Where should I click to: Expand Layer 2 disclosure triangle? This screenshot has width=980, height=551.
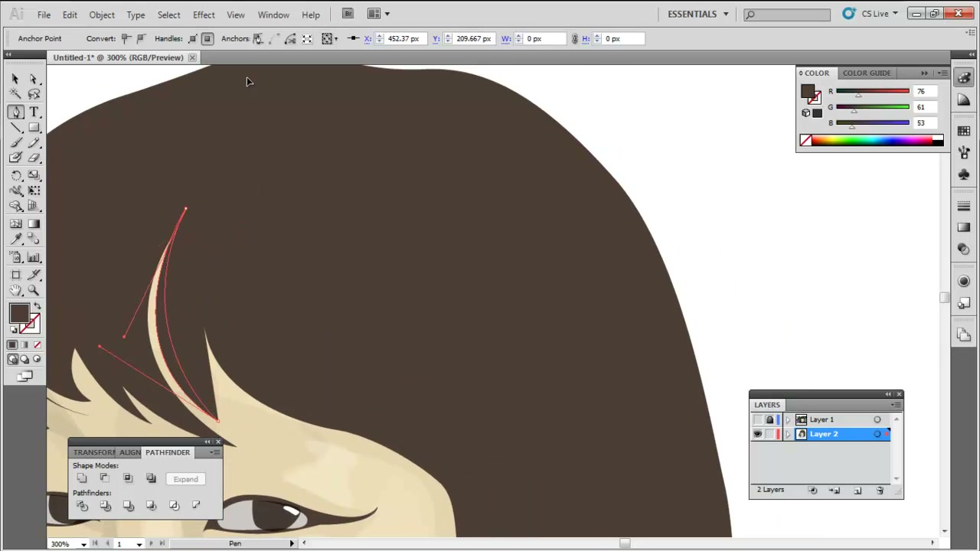point(789,434)
